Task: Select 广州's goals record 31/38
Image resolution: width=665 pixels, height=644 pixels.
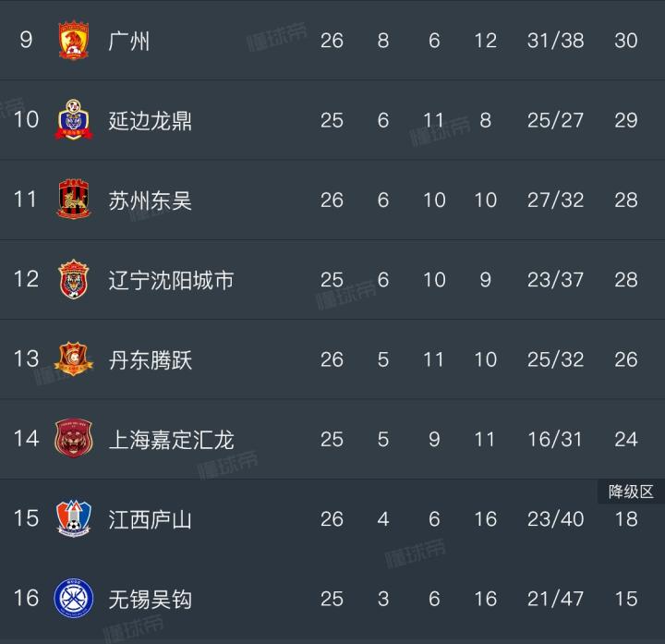Action: 555,41
